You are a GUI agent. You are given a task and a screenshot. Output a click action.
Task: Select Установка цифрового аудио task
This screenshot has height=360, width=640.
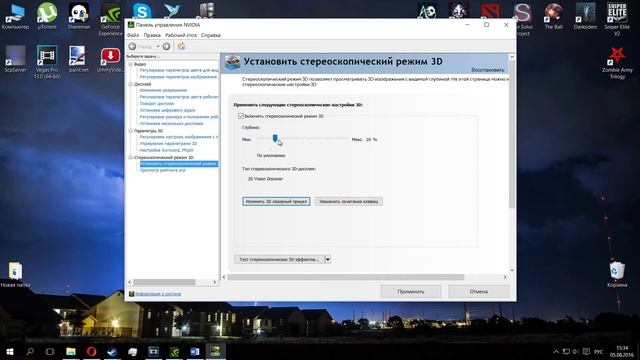[167, 110]
